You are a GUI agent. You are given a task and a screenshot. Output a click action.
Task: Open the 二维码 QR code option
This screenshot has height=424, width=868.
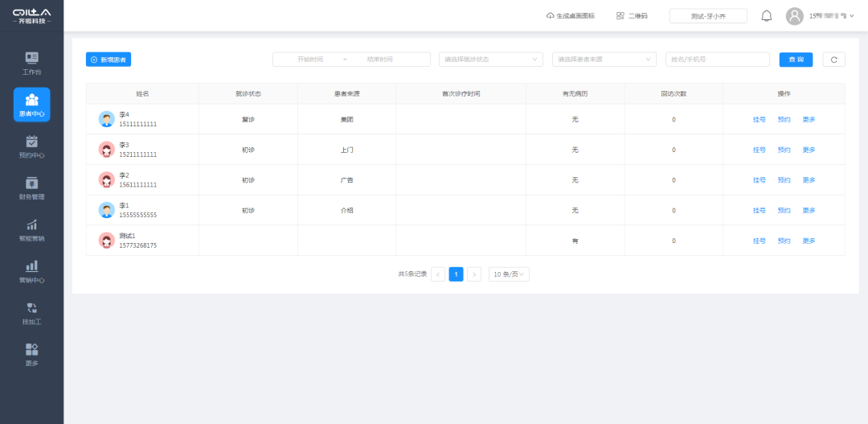[632, 16]
